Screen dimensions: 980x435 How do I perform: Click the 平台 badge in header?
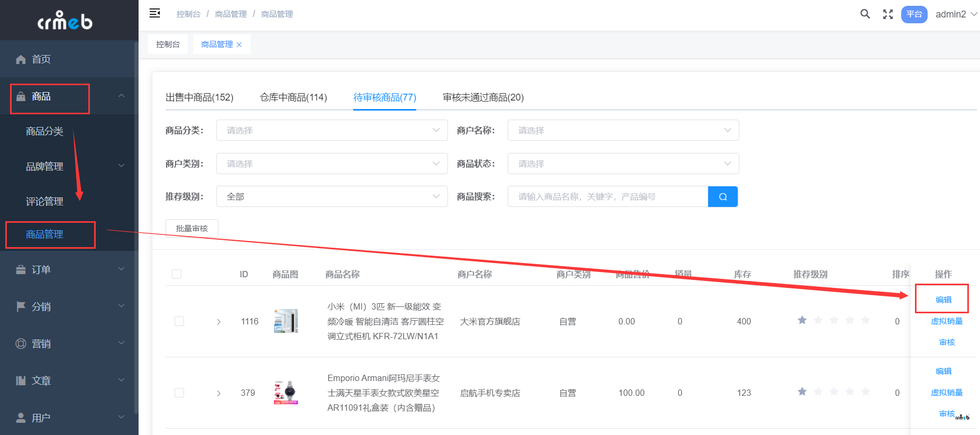914,14
